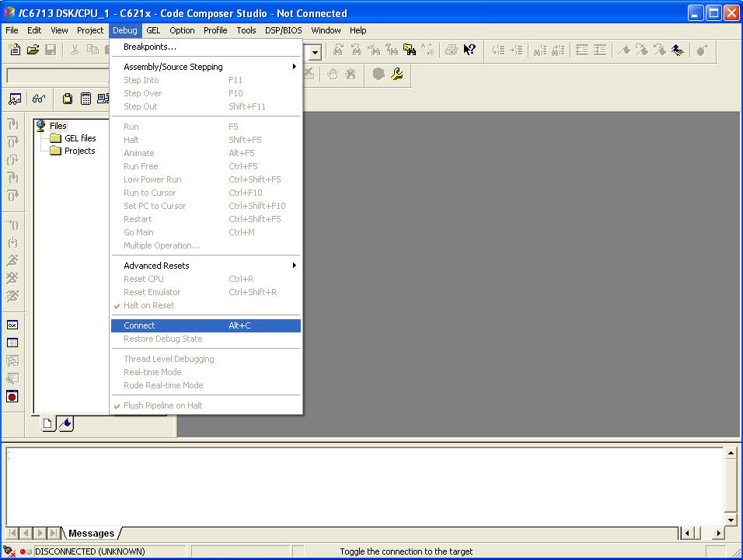The width and height of the screenshot is (743, 560).
Task: Switch to the Bookmarks tab icon
Action: point(66,423)
